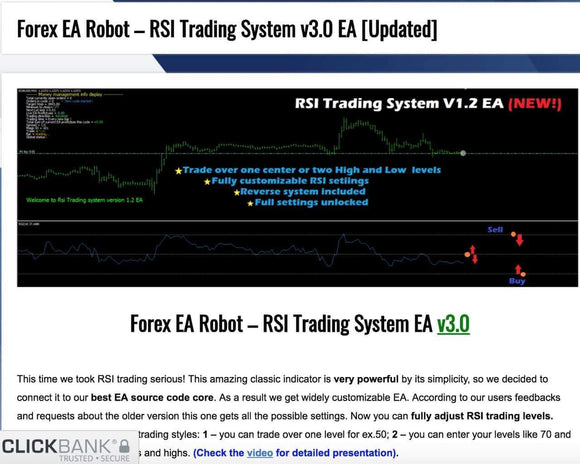Click the bold text 'very powerful'

point(366,379)
